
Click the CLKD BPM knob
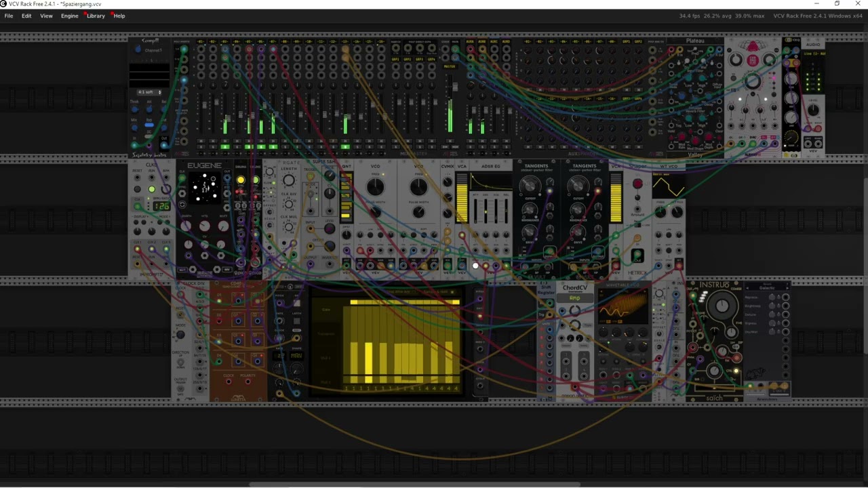pos(166,189)
